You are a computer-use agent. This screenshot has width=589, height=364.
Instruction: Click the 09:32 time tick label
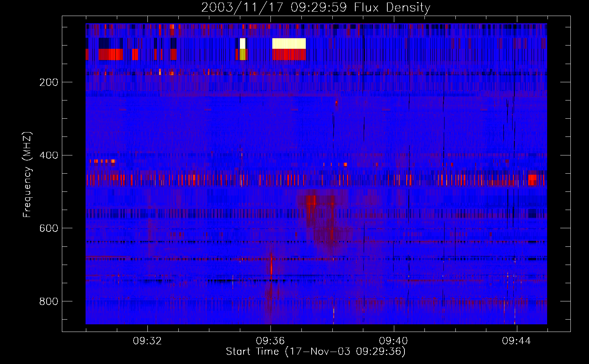147,341
